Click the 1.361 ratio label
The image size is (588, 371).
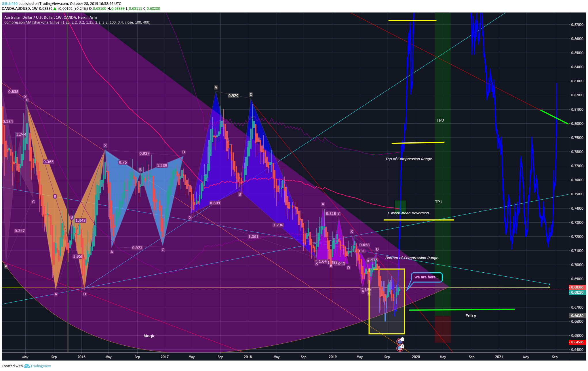[254, 237]
